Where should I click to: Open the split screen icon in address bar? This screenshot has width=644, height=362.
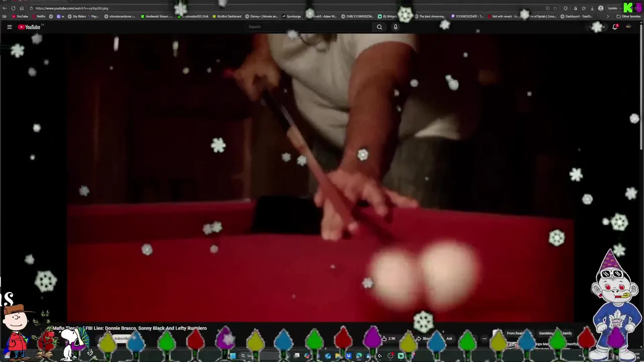point(547,8)
